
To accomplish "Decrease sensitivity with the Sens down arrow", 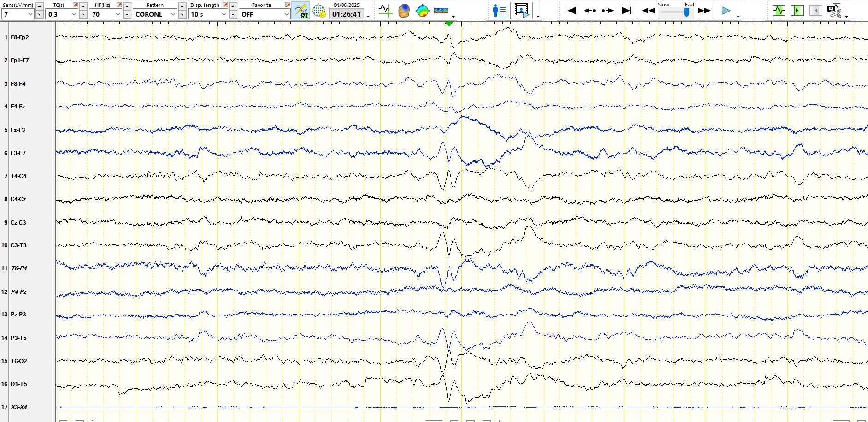I will 39,14.
